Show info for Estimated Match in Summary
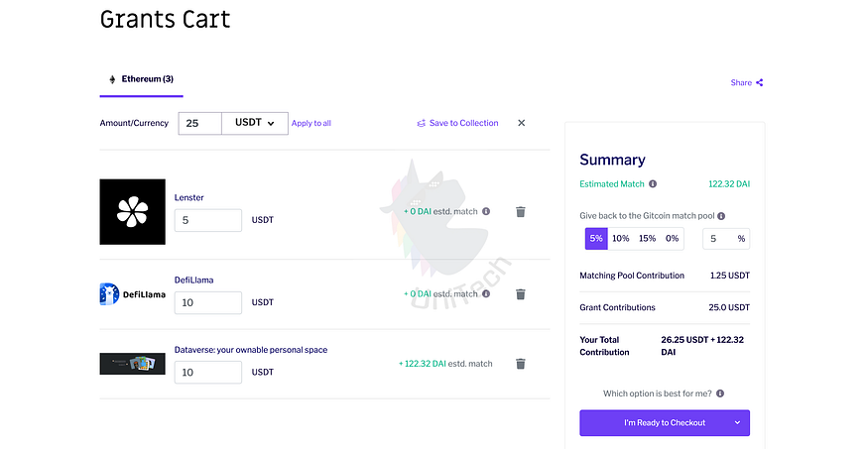This screenshot has width=868, height=449. click(x=653, y=184)
